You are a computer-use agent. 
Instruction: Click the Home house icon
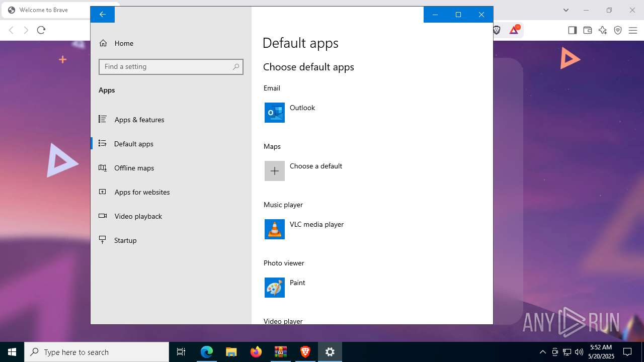click(103, 43)
